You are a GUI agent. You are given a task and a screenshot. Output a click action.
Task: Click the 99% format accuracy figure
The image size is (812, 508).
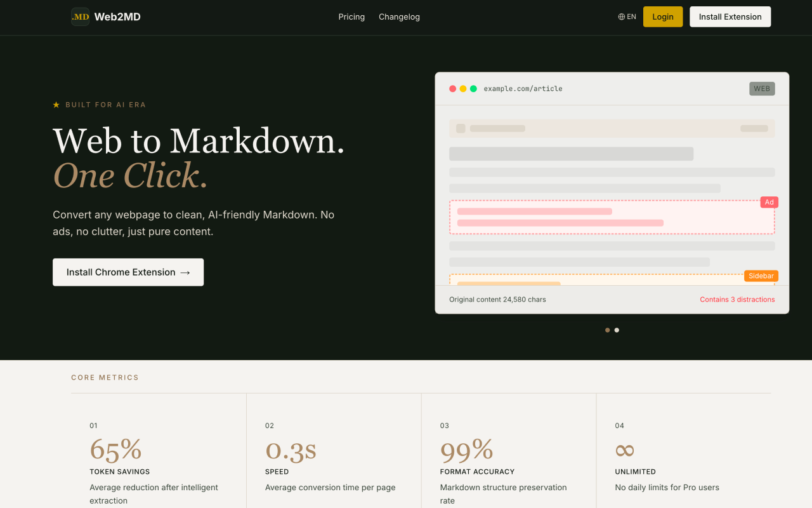(x=466, y=450)
